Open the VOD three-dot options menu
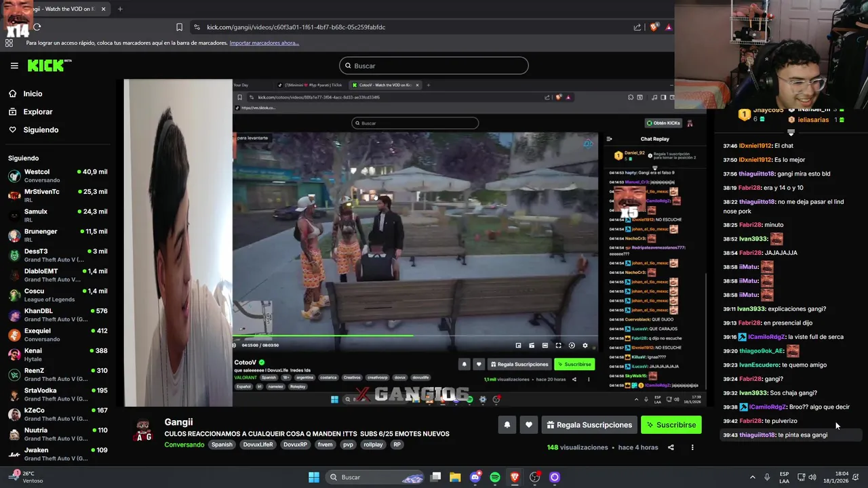The image size is (868, 488). pyautogui.click(x=692, y=447)
